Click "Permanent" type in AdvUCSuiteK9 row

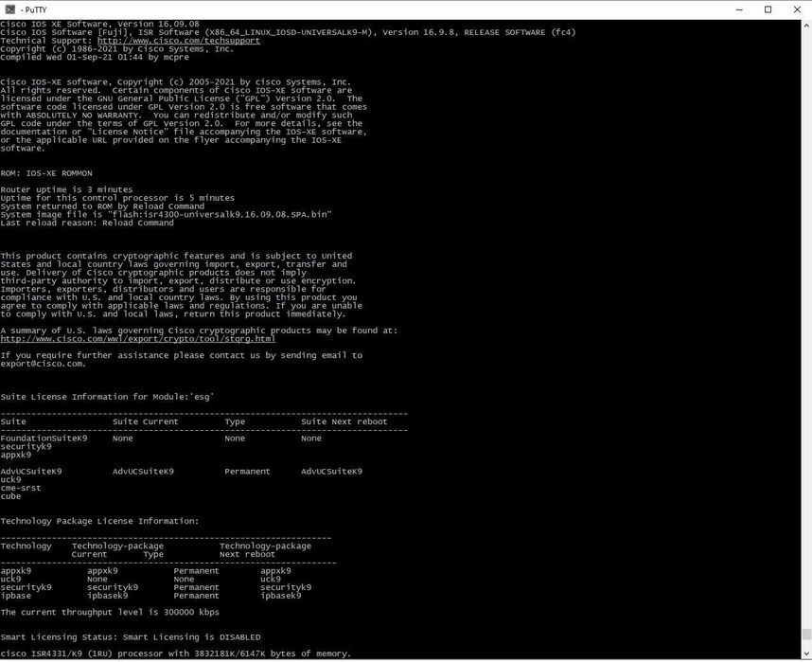point(248,472)
